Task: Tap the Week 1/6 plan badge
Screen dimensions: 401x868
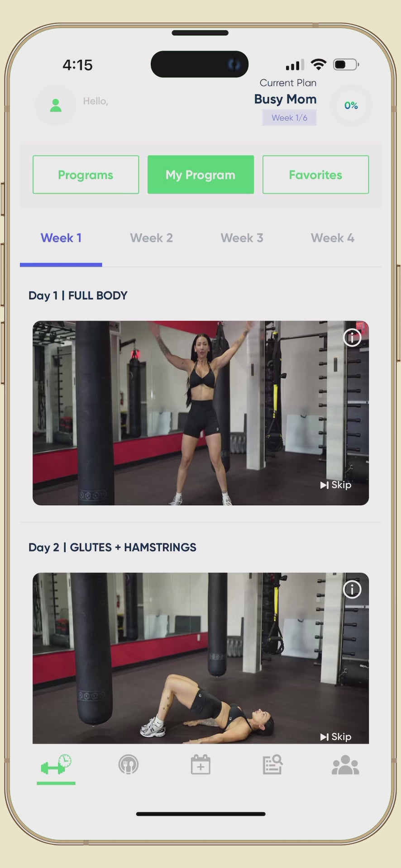Action: click(x=289, y=118)
